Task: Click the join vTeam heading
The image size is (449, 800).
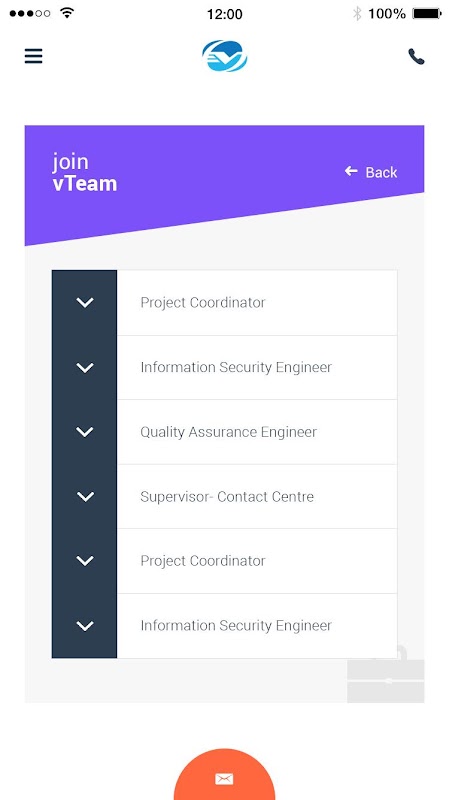Action: [85, 172]
